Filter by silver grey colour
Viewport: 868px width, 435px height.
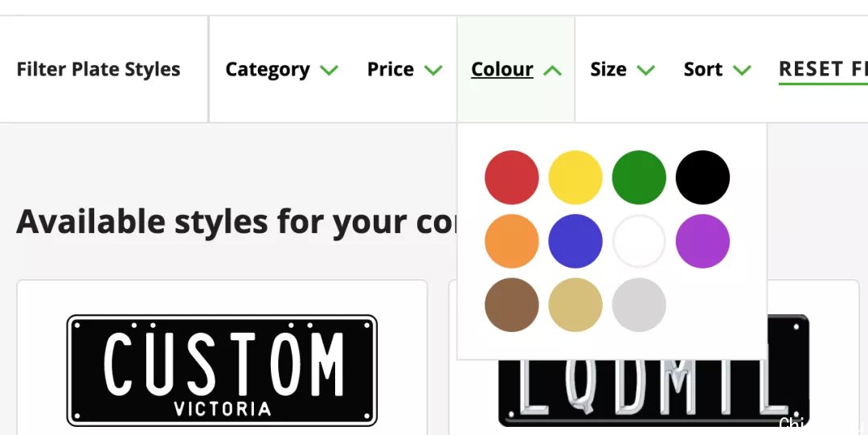(639, 305)
